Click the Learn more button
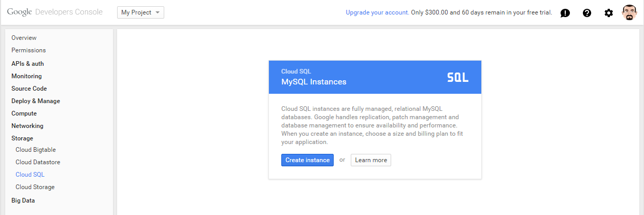 click(x=371, y=160)
